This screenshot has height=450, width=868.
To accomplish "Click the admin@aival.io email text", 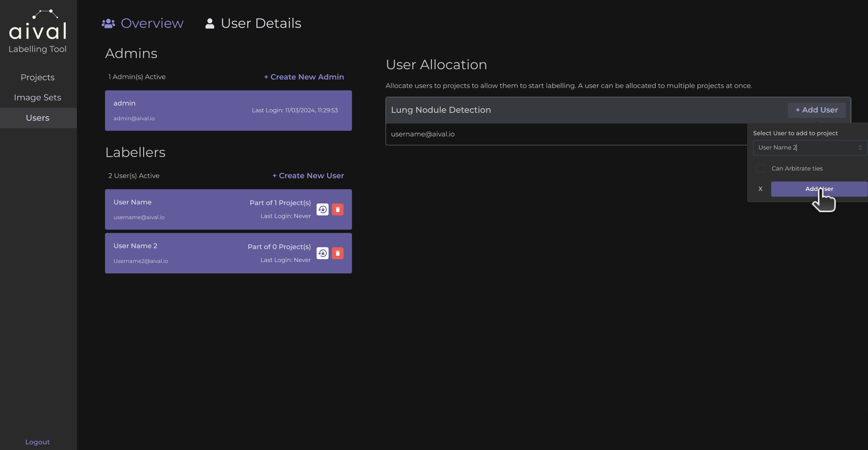I will click(134, 118).
